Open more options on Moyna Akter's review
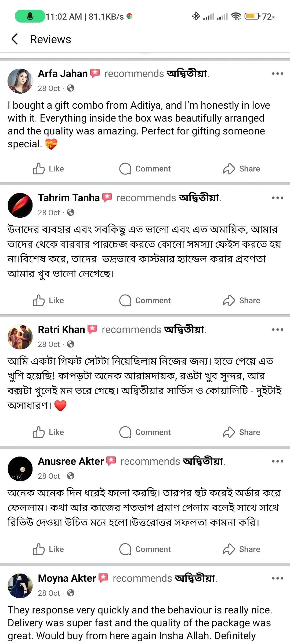Image resolution: width=290 pixels, height=644 pixels. point(277,578)
